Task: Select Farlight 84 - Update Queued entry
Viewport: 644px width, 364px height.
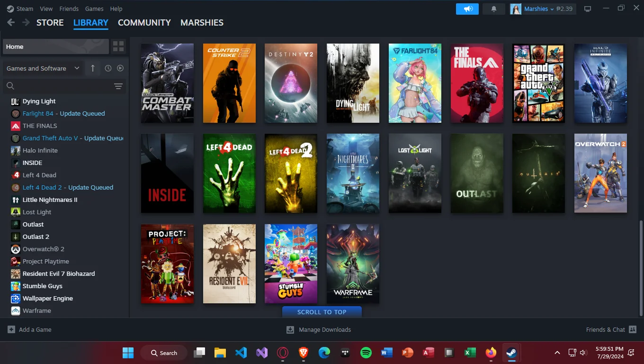Action: [65, 113]
